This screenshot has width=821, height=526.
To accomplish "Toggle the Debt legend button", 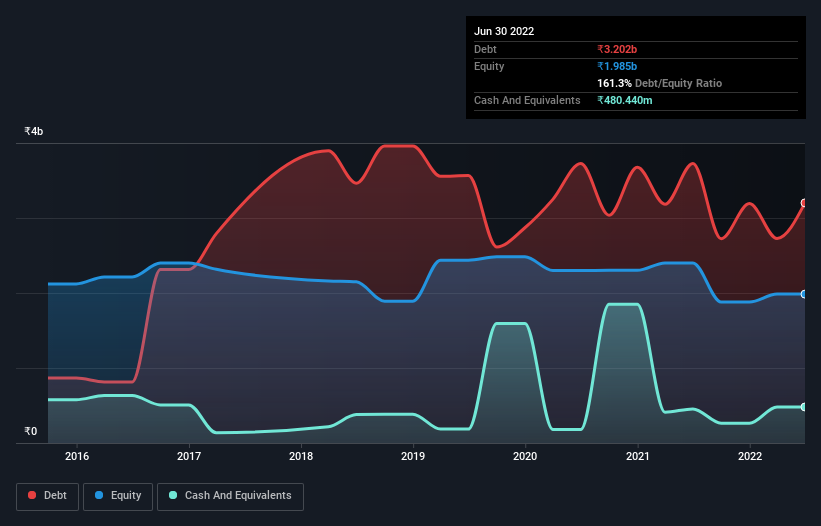I will click(48, 496).
